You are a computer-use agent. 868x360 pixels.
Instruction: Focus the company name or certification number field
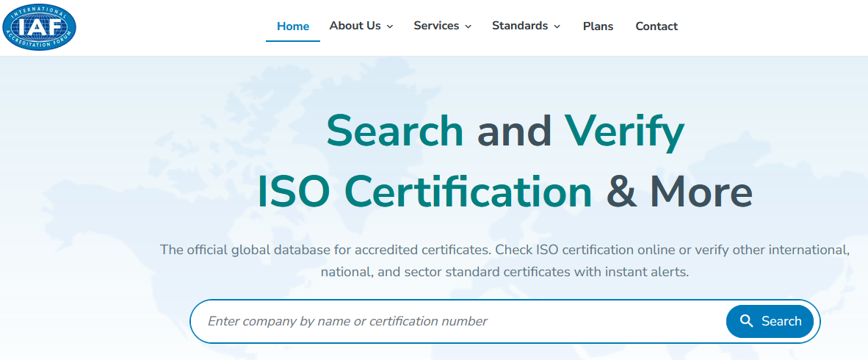click(455, 321)
